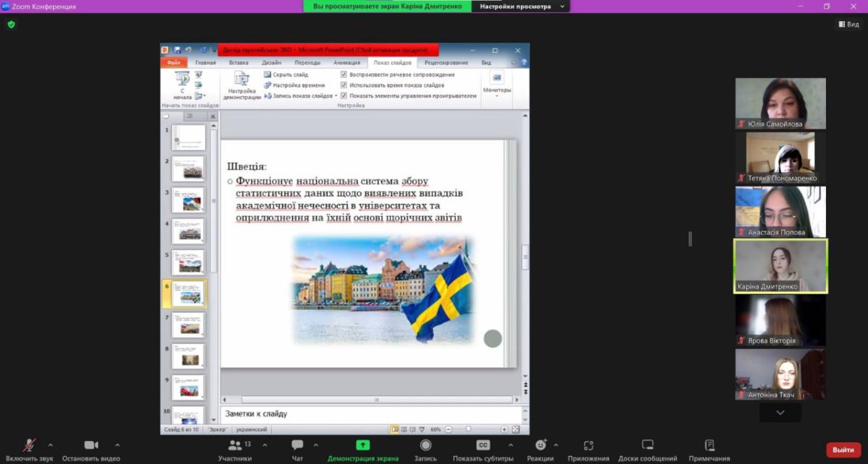Open Приложения apps icon
This screenshot has height=464, width=868.
(x=588, y=445)
